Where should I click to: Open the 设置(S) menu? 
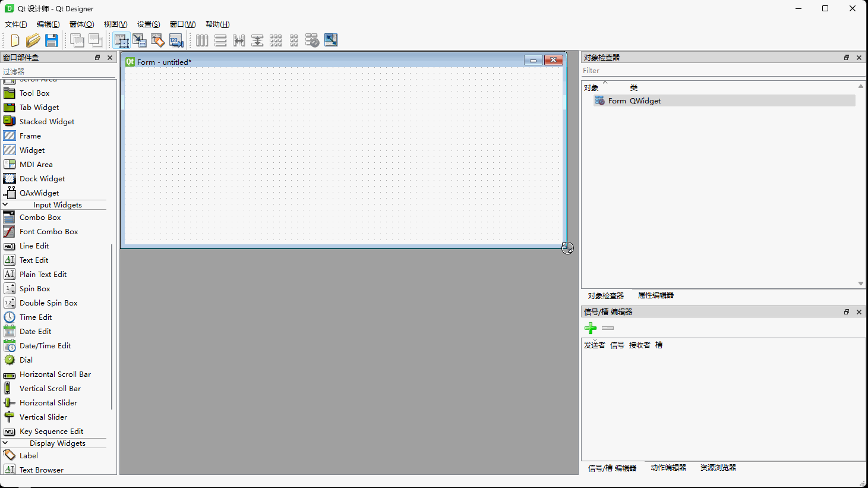[149, 24]
